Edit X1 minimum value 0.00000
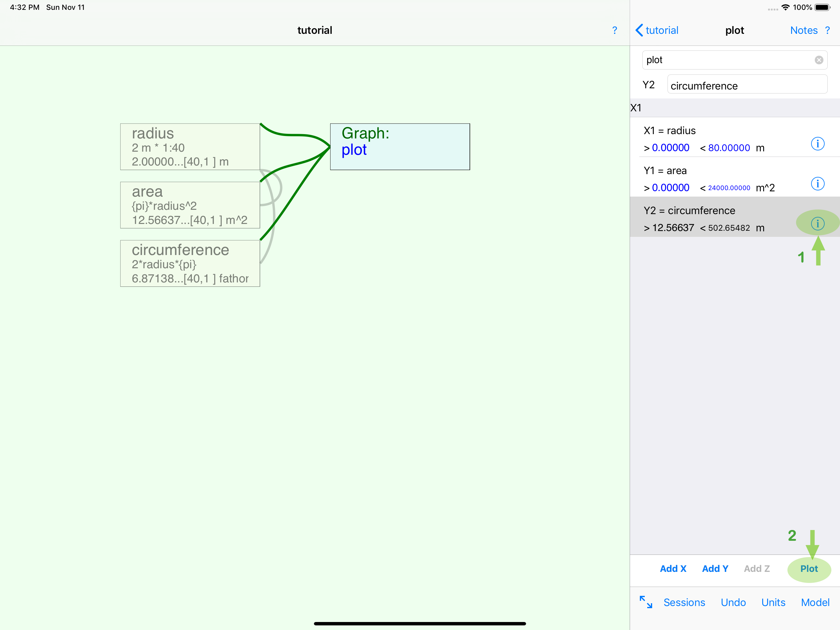The height and width of the screenshot is (630, 840). click(670, 148)
